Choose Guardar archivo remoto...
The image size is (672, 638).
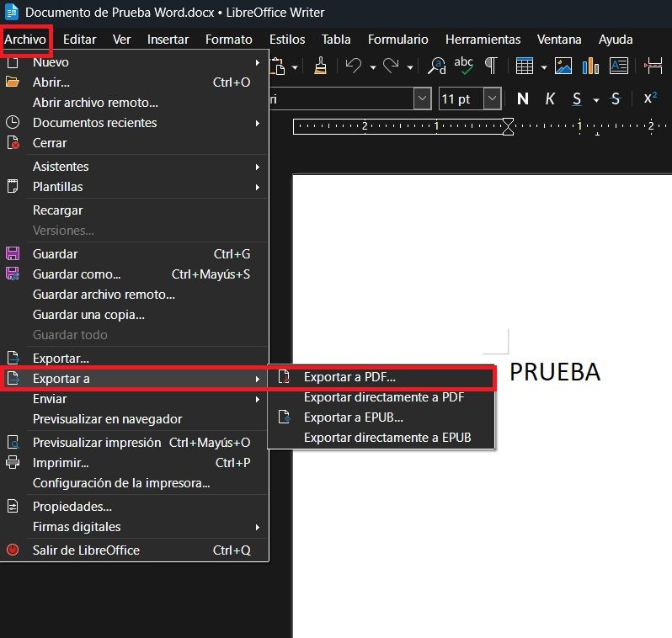pyautogui.click(x=134, y=295)
